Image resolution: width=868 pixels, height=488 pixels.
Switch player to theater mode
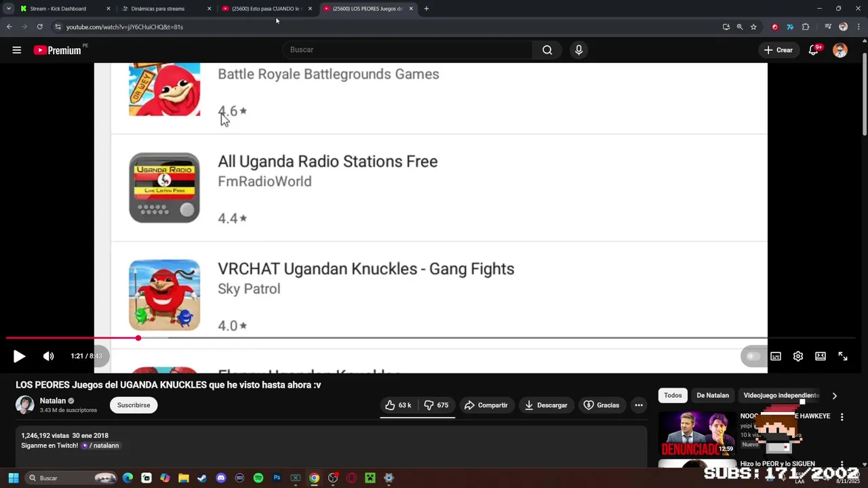click(x=821, y=357)
